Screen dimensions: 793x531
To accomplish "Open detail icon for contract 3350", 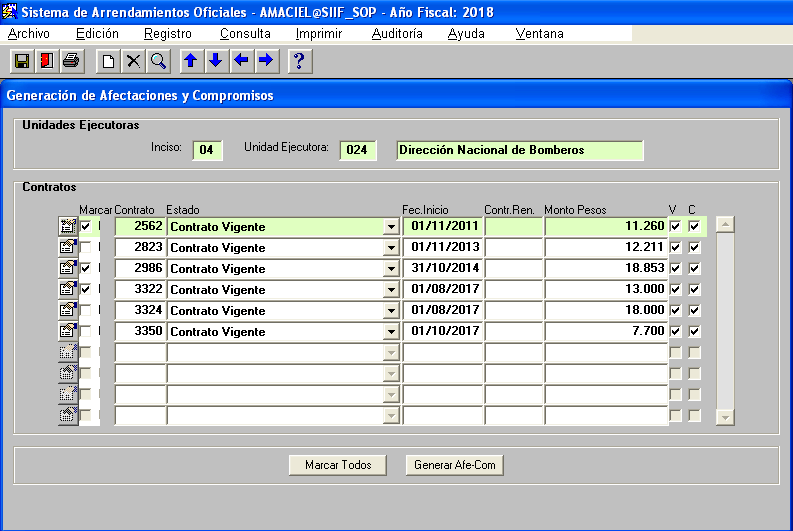I will [x=68, y=331].
